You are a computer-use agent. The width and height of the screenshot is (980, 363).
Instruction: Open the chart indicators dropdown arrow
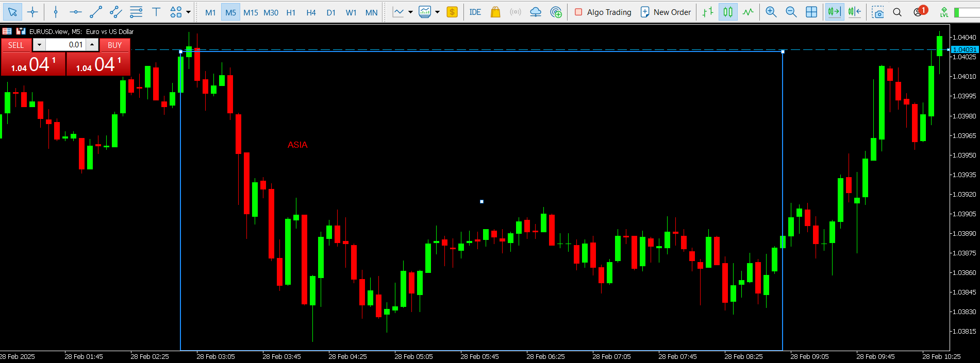click(x=410, y=12)
